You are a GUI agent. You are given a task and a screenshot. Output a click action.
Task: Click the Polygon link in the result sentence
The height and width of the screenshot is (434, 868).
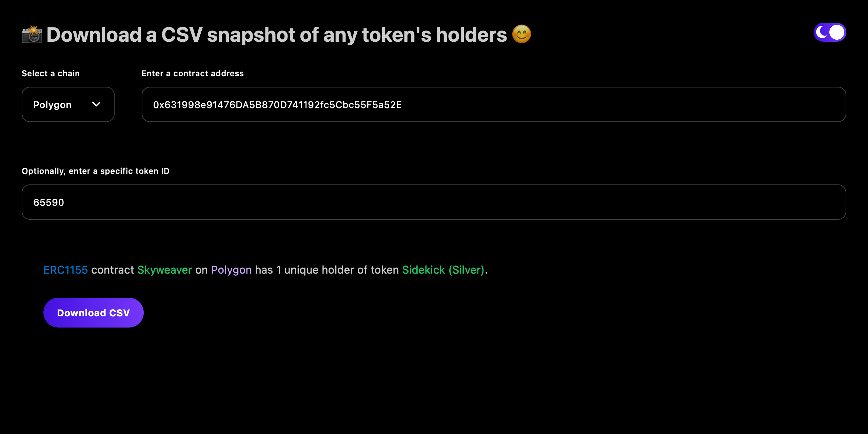(231, 270)
